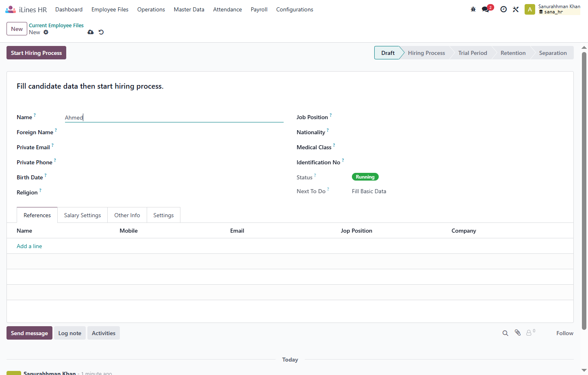Viewport: 588px width, 375px height.
Task: Open the conversations chat icon
Action: click(x=486, y=9)
